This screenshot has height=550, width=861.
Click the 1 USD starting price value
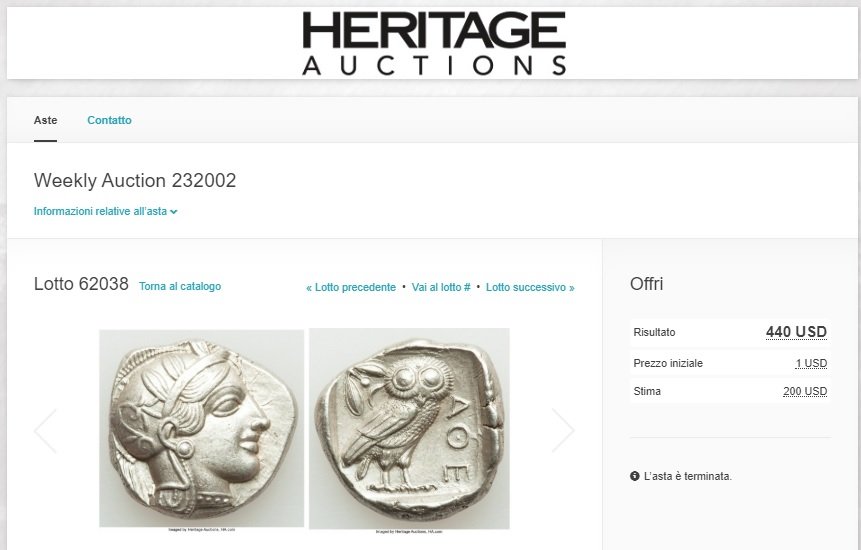click(x=811, y=363)
